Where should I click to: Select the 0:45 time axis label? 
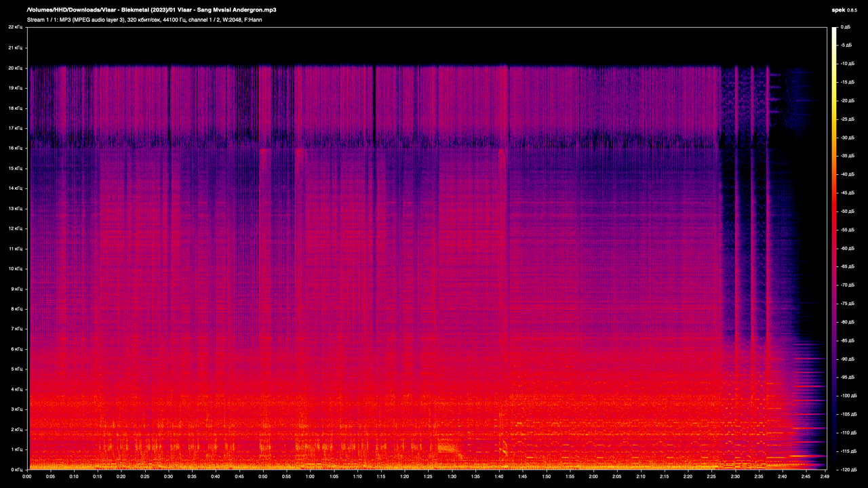(239, 476)
